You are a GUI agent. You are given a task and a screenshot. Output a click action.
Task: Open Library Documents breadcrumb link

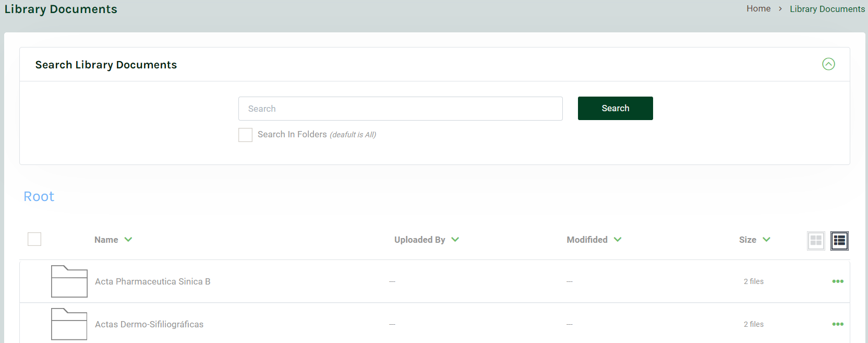pyautogui.click(x=827, y=9)
